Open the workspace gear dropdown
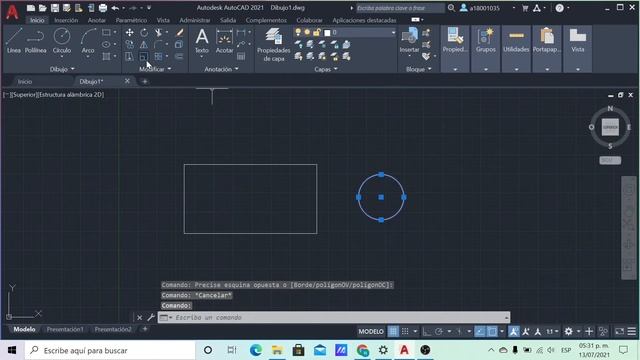Viewport: 640px width, 360px height. pos(578,331)
